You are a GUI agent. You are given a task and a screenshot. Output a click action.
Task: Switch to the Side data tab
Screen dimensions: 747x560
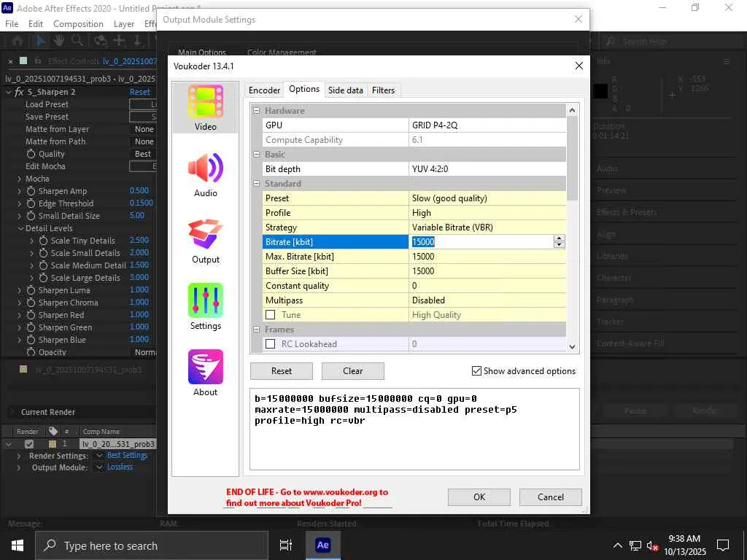pos(345,90)
